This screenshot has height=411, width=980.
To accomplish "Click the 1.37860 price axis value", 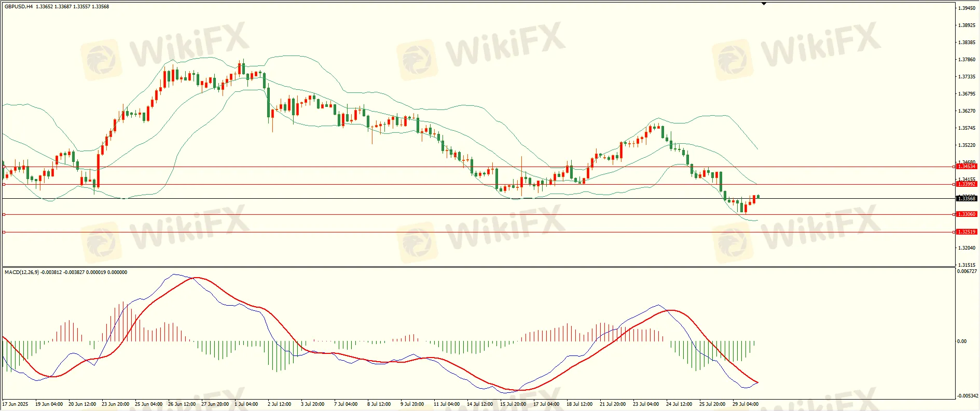I will [x=967, y=60].
